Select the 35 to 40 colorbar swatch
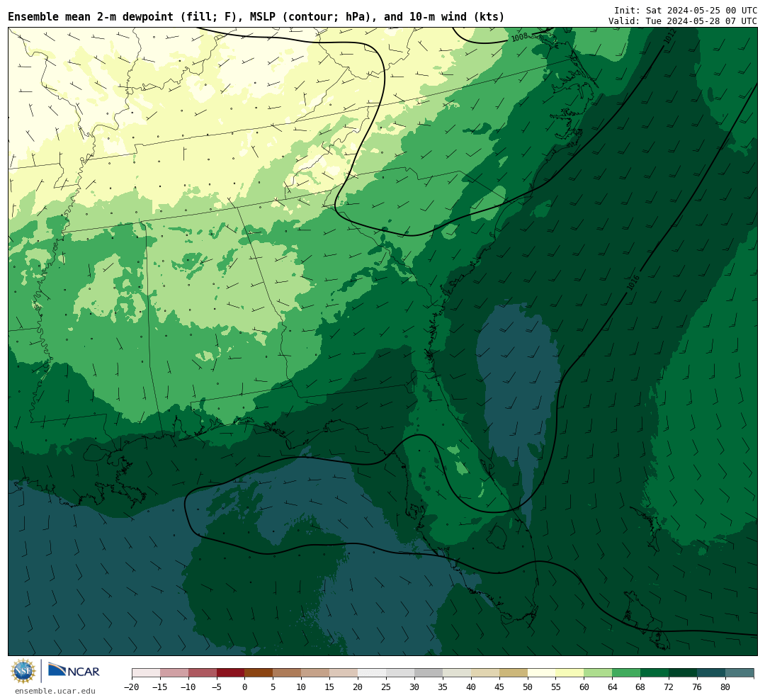 coord(457,673)
